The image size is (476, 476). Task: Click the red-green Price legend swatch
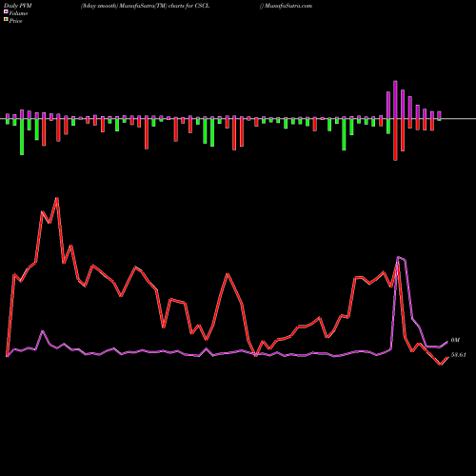6,20
